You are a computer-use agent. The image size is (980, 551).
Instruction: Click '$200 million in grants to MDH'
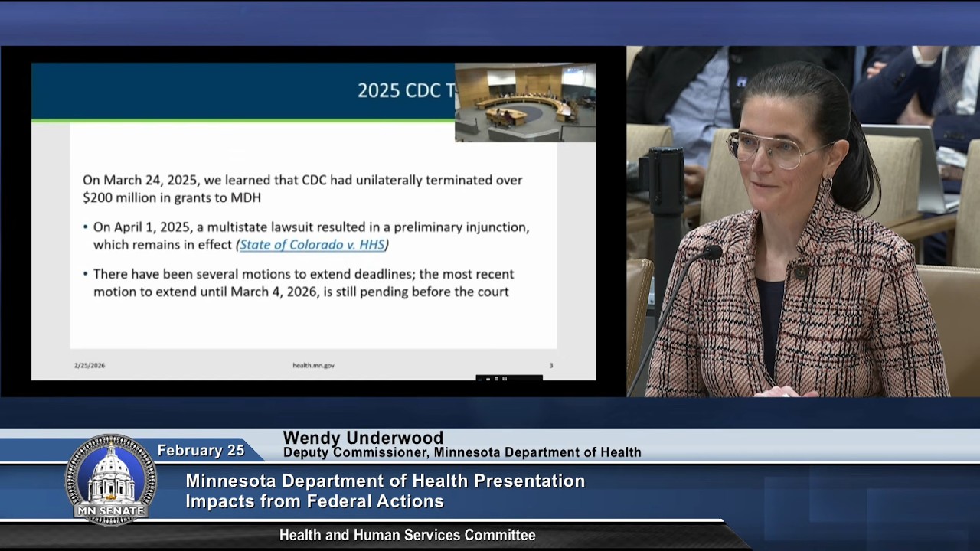point(173,197)
